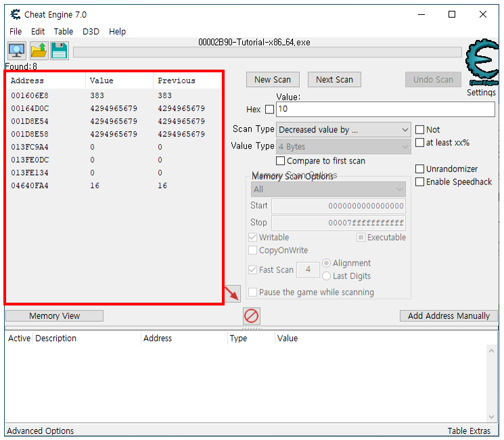This screenshot has height=440, width=504.
Task: Click the Settings label
Action: 481,93
